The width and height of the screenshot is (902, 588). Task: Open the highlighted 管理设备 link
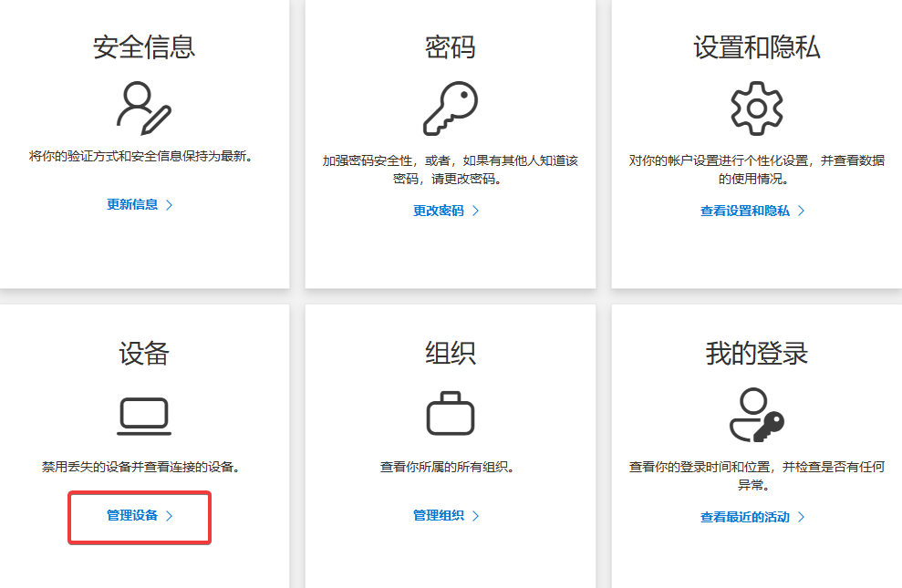(x=132, y=514)
